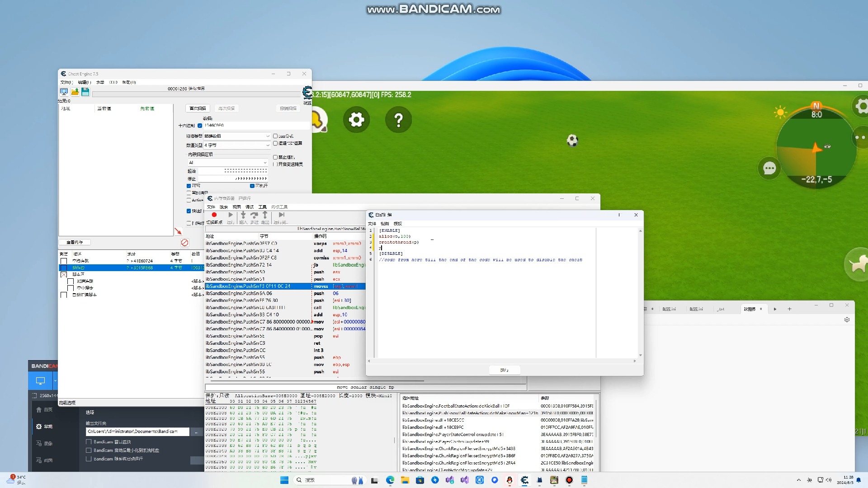Toggle the Active memory only checkbox
The width and height of the screenshot is (868, 488).
(189, 200)
